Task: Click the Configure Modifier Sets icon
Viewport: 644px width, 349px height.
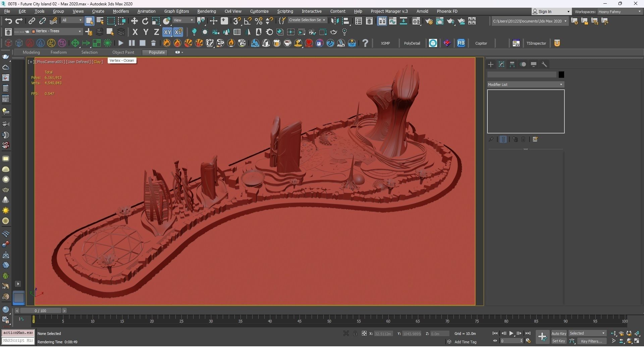Action: (535, 139)
